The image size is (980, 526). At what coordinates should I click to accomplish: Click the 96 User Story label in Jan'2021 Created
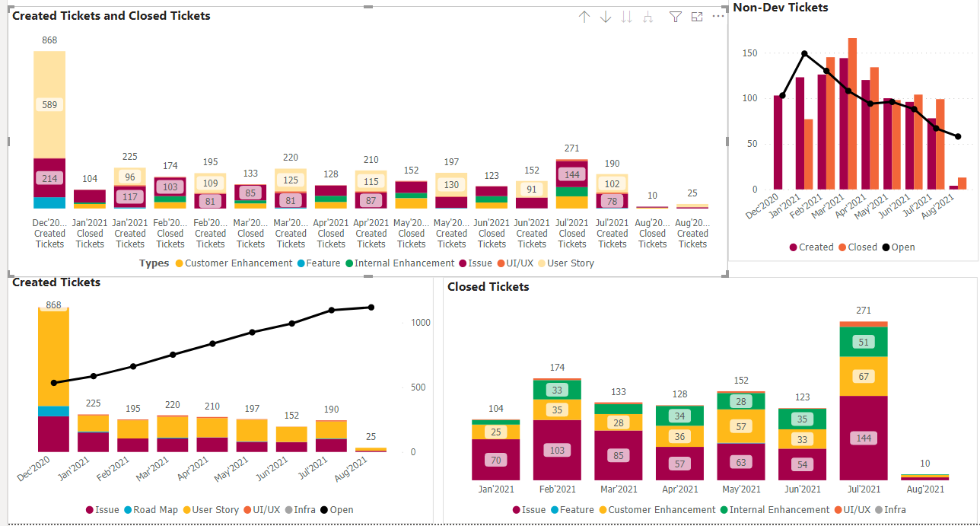(x=130, y=177)
